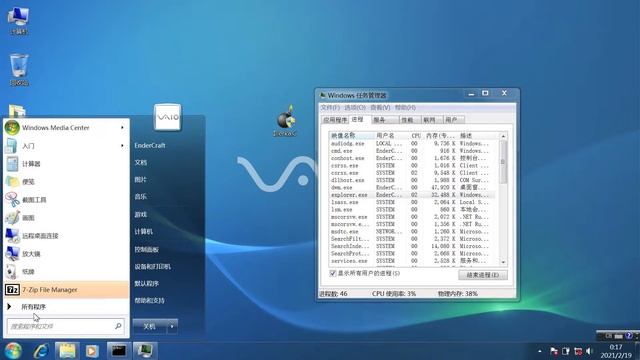Open the 画图 paint icon
This screenshot has width=640, height=360.
point(12,218)
